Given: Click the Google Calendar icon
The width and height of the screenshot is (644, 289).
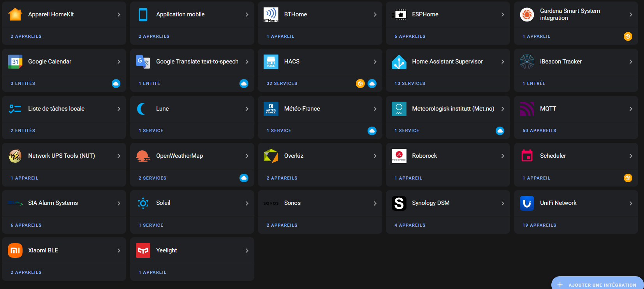Looking at the screenshot, I should [15, 62].
